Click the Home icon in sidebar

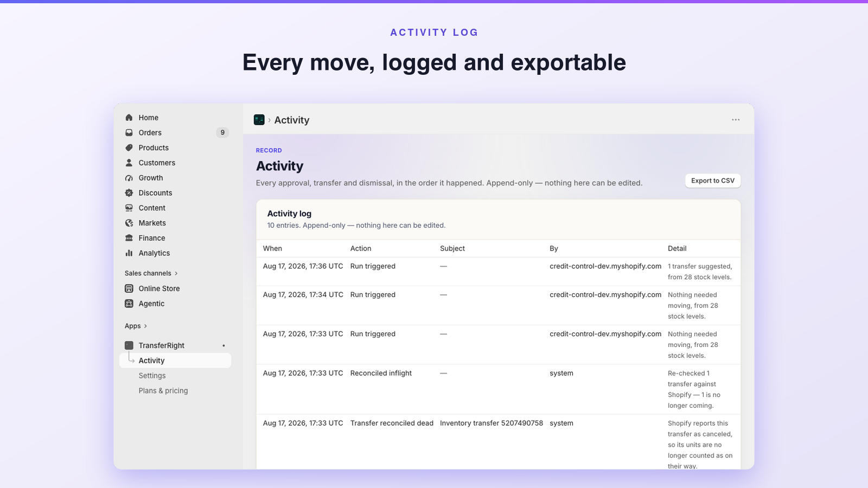click(129, 118)
